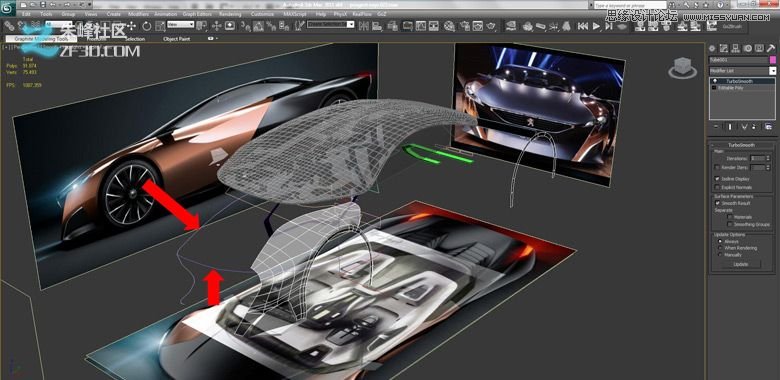
Task: Select the When Rendering radio button
Action: click(x=720, y=248)
